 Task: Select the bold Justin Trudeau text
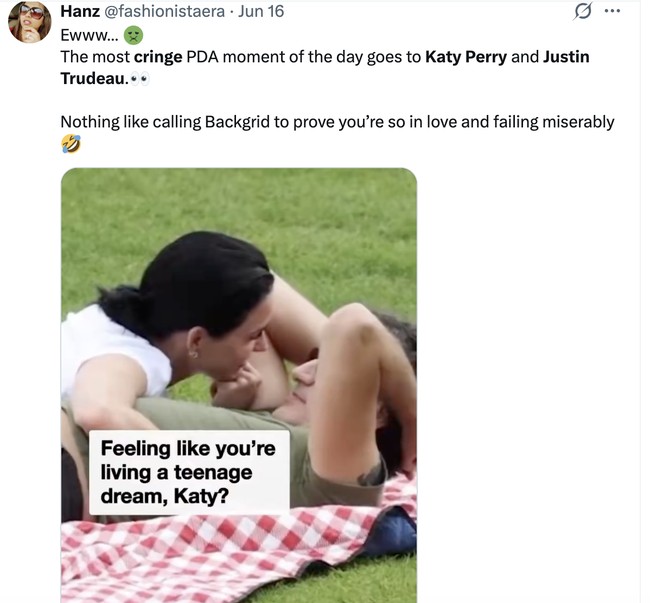click(325, 68)
